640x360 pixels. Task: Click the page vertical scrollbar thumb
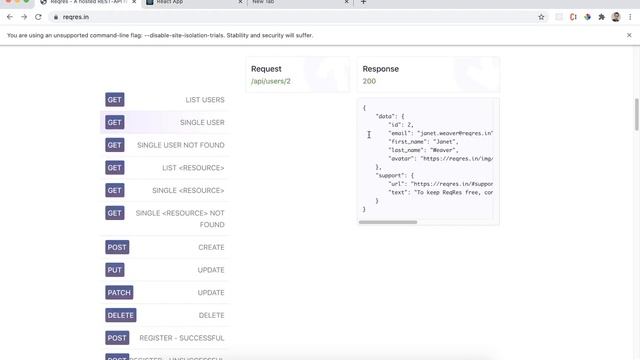(636, 114)
